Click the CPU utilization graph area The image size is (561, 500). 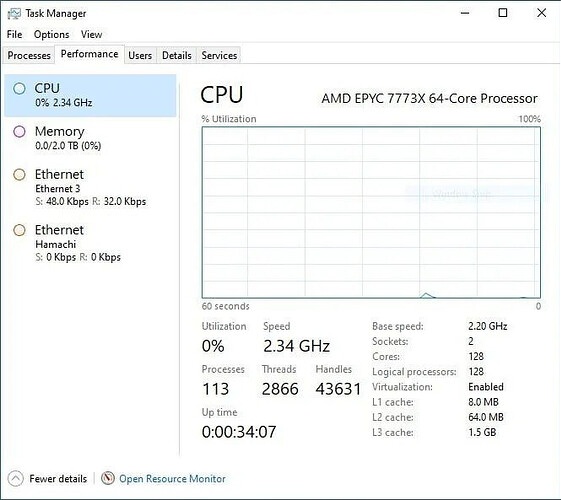click(371, 212)
